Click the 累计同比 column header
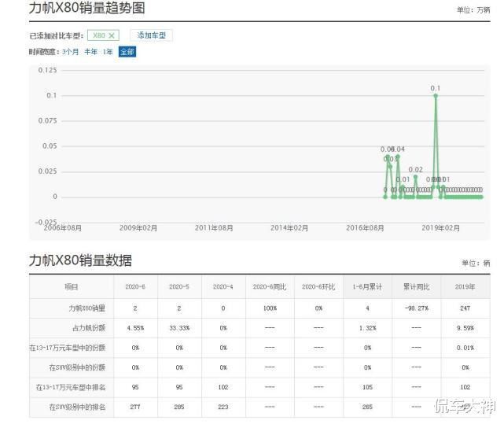504x424 pixels. [416, 286]
